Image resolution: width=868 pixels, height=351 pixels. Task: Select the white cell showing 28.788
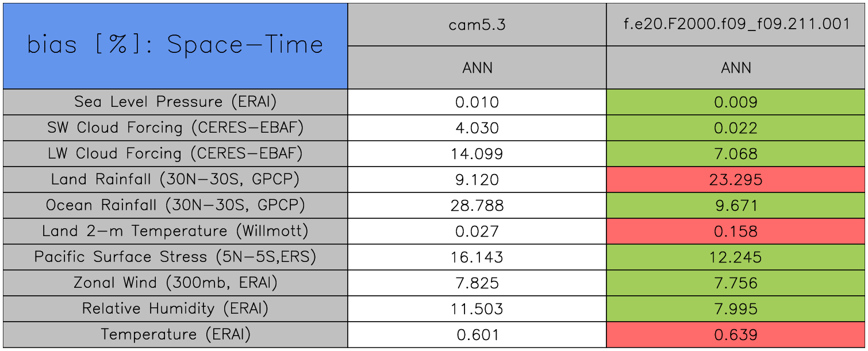[x=477, y=206]
